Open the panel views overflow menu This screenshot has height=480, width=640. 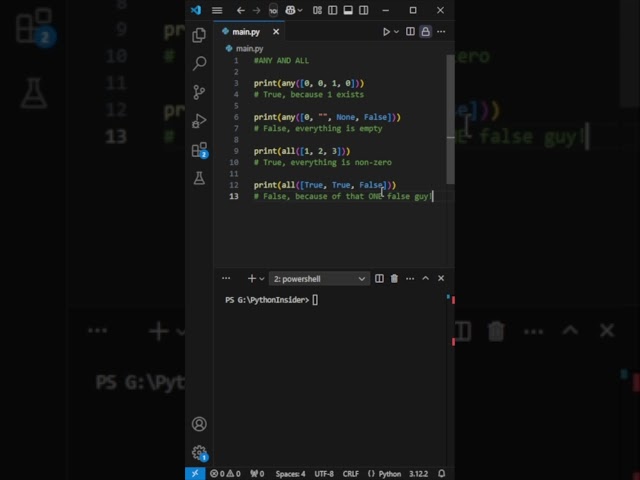226,278
